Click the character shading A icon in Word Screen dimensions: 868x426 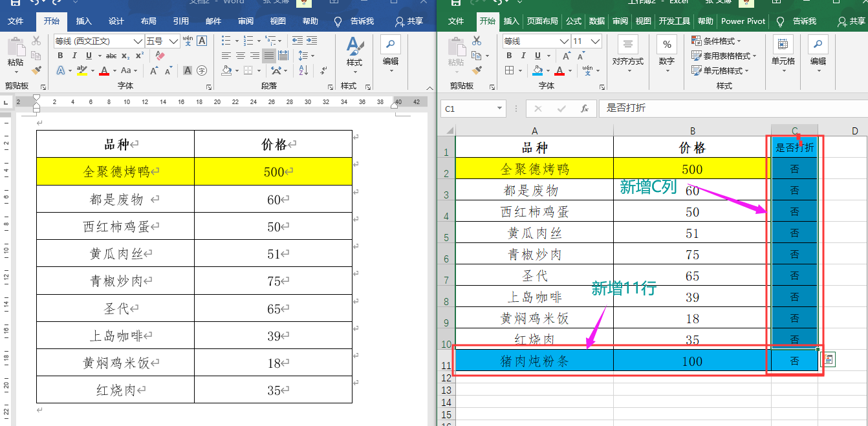(188, 70)
